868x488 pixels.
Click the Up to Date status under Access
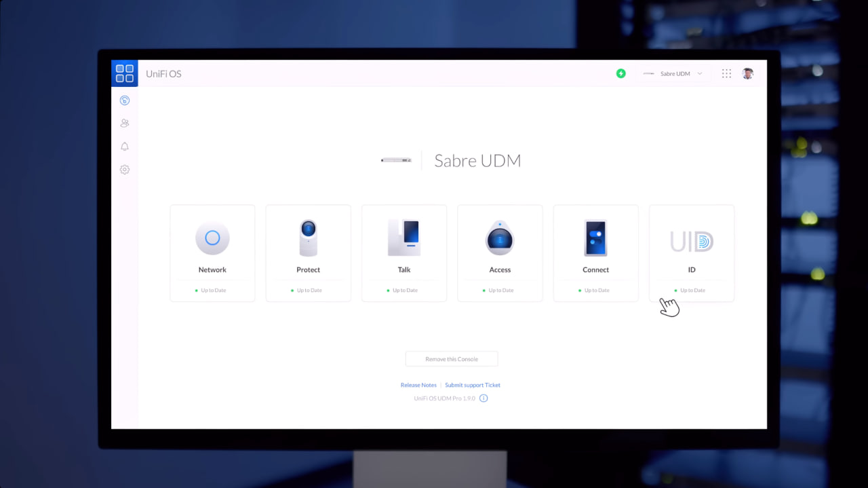pos(498,290)
